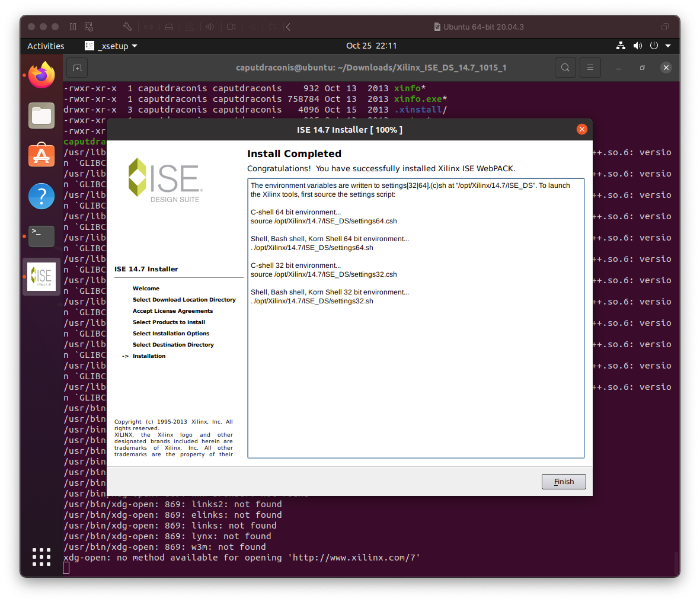Click 'Select Download Location Directory' step
The image size is (700, 602).
click(x=184, y=300)
